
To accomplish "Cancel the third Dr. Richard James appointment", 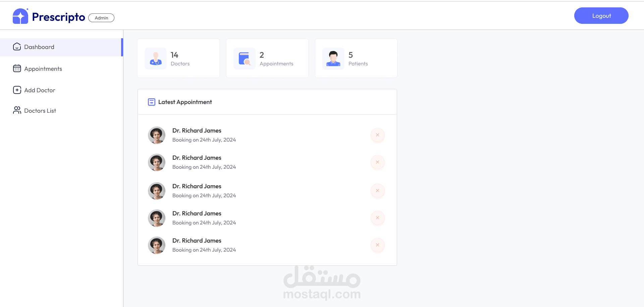I will pos(378,191).
